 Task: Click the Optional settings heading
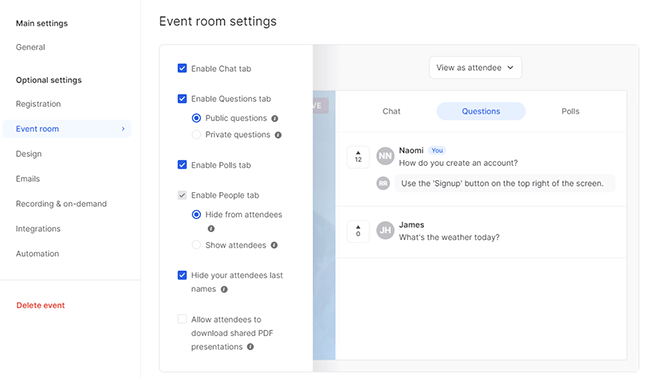[49, 80]
